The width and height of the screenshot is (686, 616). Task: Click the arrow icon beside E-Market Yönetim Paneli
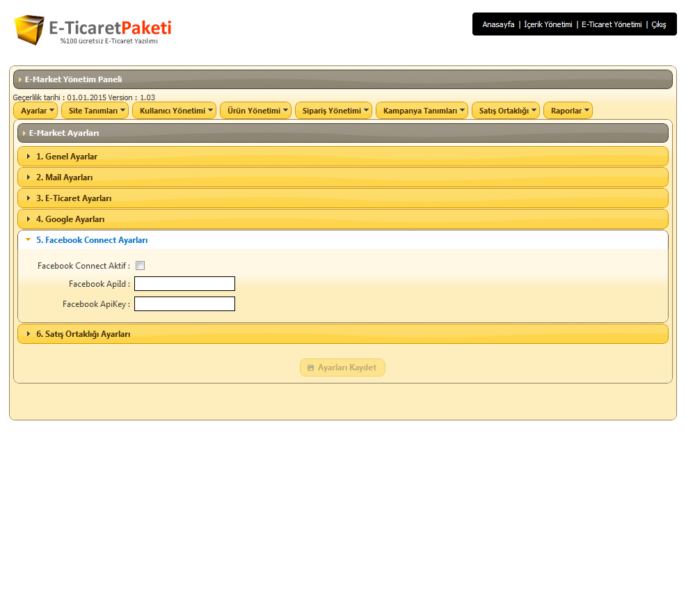[x=20, y=79]
